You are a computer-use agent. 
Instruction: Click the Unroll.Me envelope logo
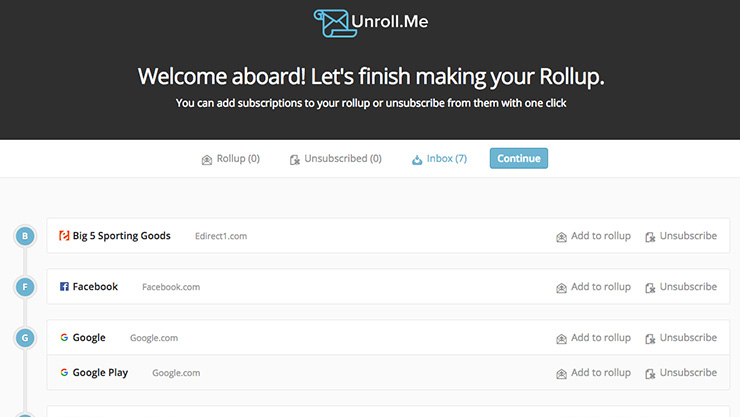pos(335,23)
